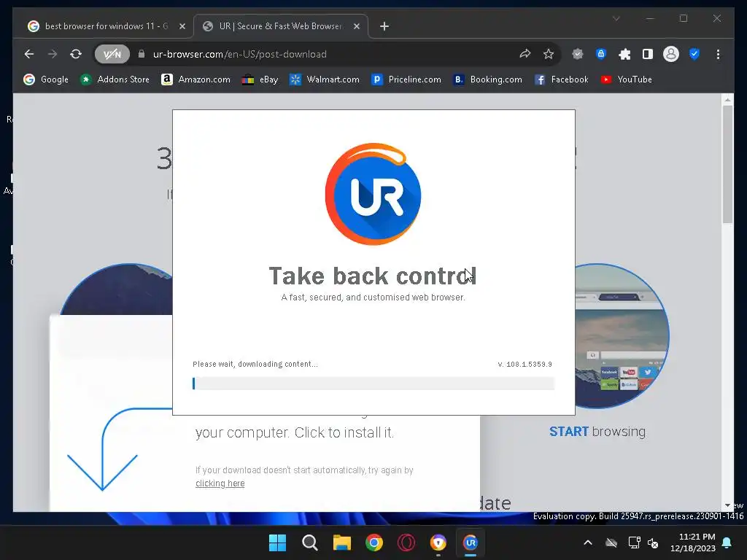Open the eBay bookmark
747x560 pixels.
[x=260, y=79]
